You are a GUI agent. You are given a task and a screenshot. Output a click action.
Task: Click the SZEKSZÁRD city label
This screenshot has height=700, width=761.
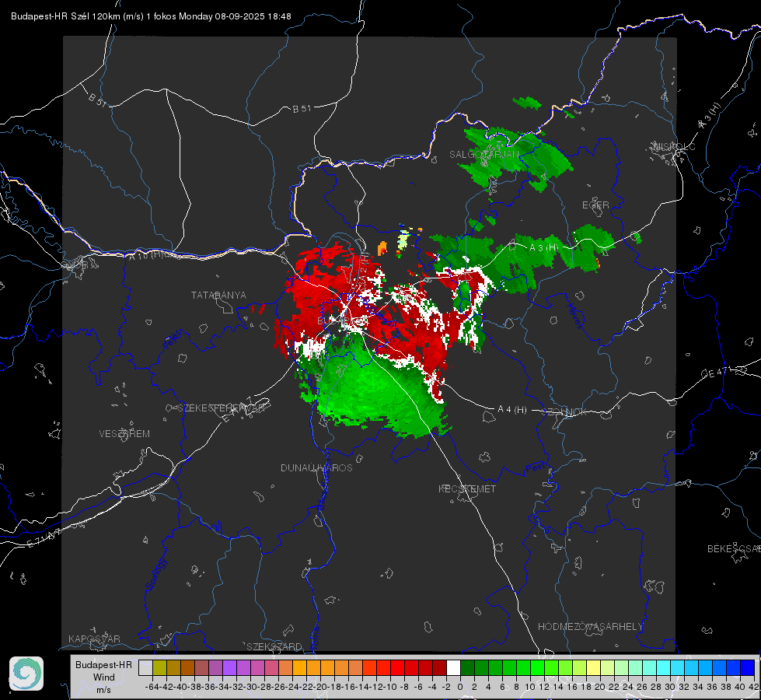(x=274, y=646)
